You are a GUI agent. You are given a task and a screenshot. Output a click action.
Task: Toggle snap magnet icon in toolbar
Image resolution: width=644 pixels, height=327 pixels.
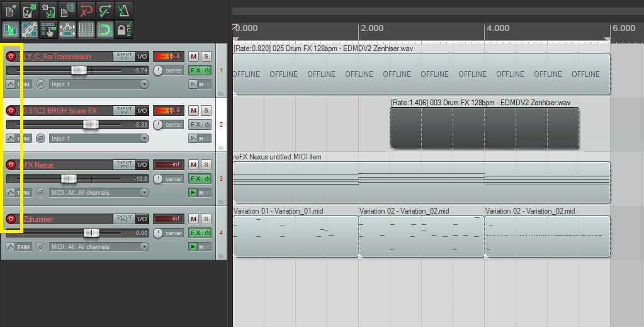click(x=105, y=29)
